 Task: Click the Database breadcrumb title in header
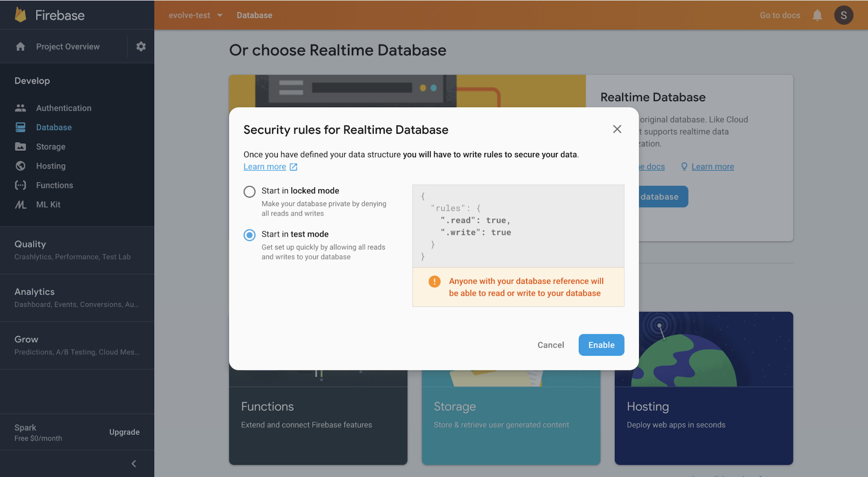coord(254,15)
